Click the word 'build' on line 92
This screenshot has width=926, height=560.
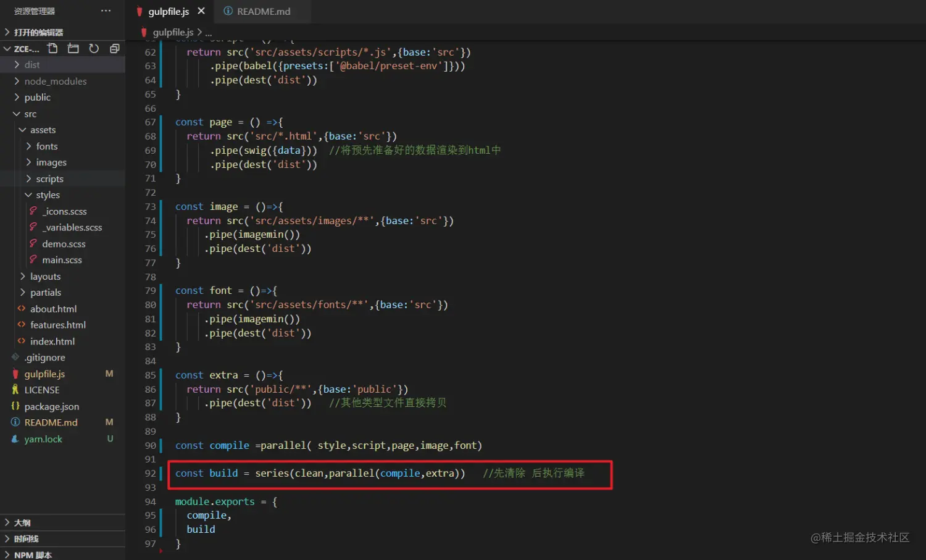click(x=223, y=473)
